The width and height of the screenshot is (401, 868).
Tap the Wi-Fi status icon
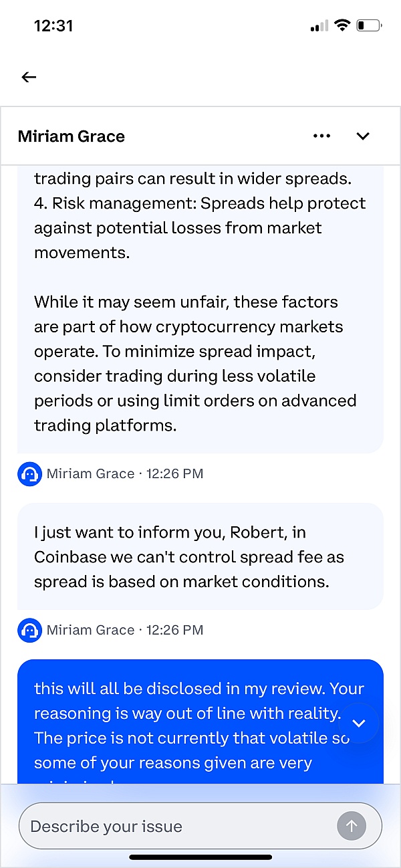click(x=342, y=26)
